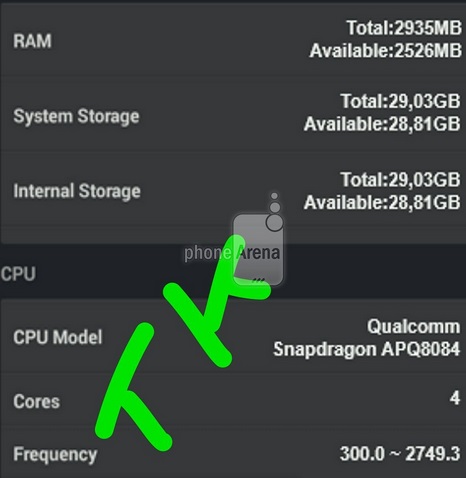Click the Available:2526MB RAM value

pyautogui.click(x=386, y=51)
